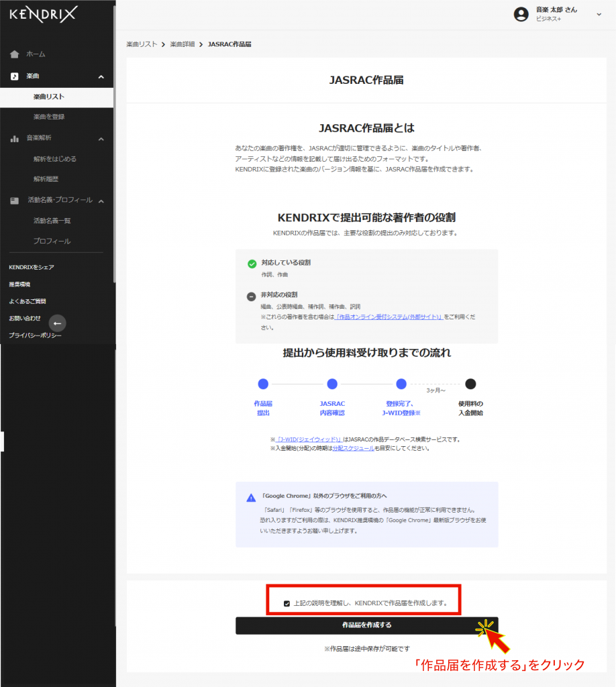
Task: Click the 分配スケジュール link
Action: click(x=353, y=448)
